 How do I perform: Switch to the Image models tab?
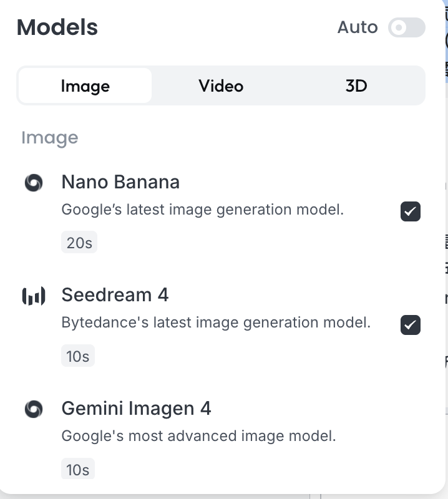(x=85, y=85)
